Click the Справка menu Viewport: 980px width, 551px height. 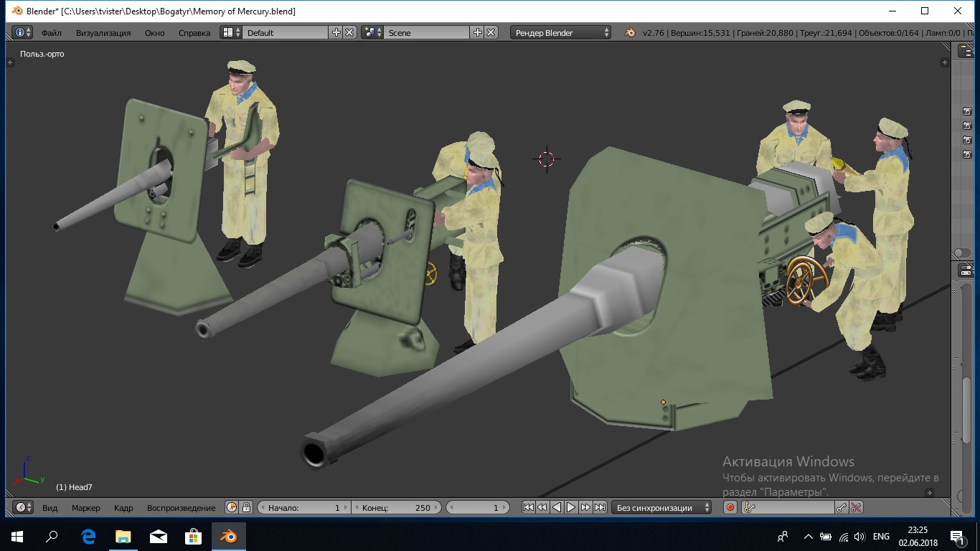[194, 33]
